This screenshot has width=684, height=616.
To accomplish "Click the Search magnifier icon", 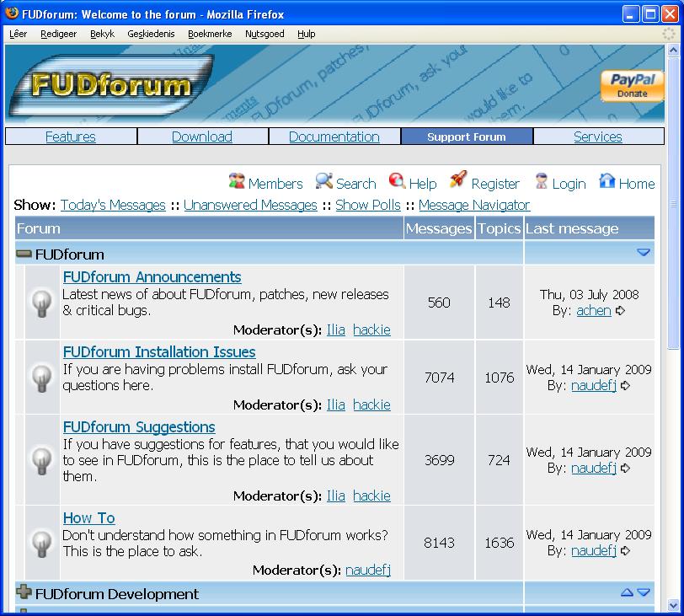I will (x=324, y=182).
